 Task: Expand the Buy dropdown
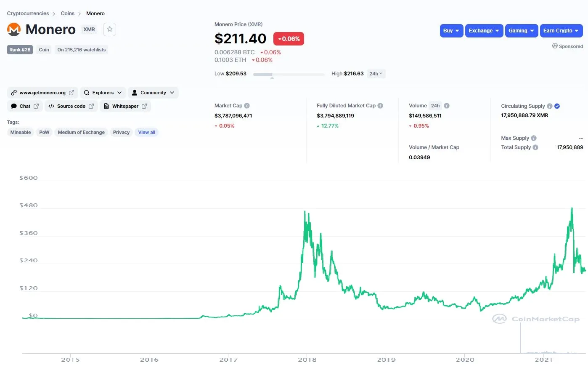(x=451, y=31)
